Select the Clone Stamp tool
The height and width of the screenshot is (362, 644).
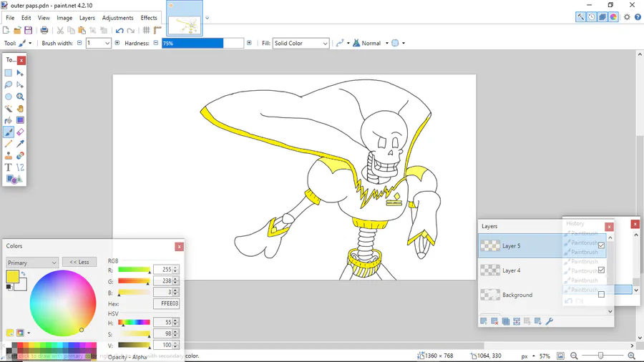8,155
